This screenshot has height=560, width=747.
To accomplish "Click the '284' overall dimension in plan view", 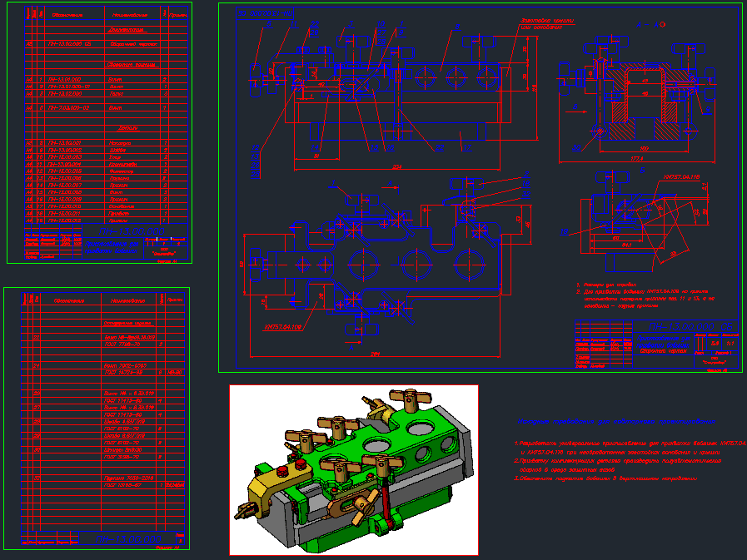I will coord(376,354).
